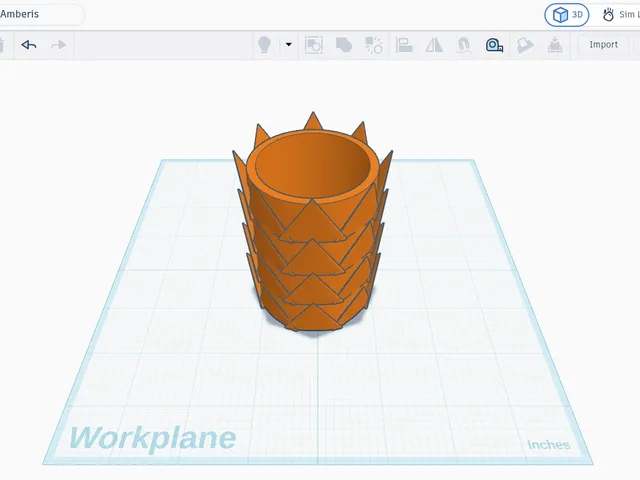Screen dimensions: 640x480
Task: Activate the tape measure ruler tool
Action: pos(494,45)
